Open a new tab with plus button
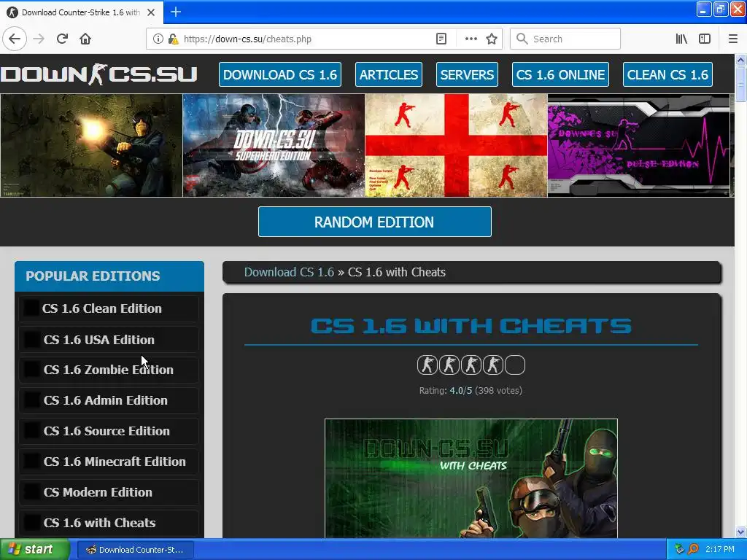Image resolution: width=747 pixels, height=560 pixels. [176, 12]
